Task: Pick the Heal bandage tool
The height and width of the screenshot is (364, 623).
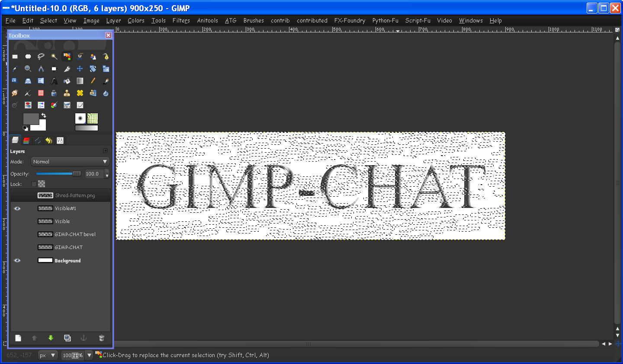Action: [80, 93]
